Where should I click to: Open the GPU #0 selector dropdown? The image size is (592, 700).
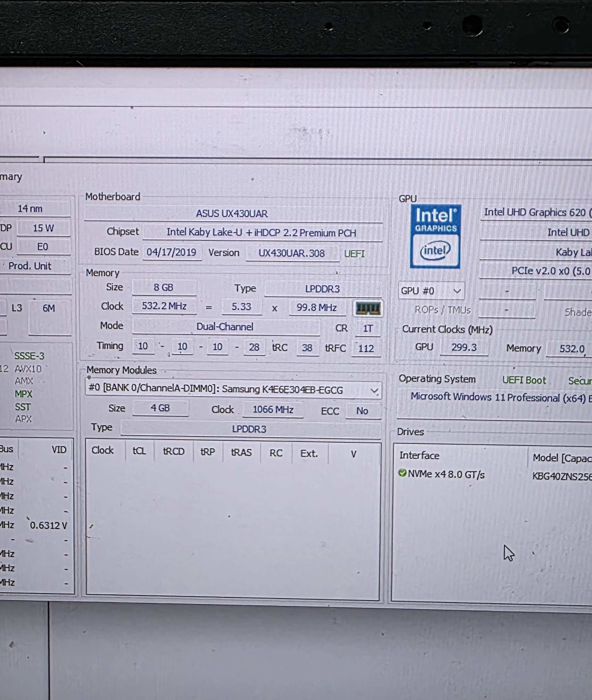coord(431,291)
